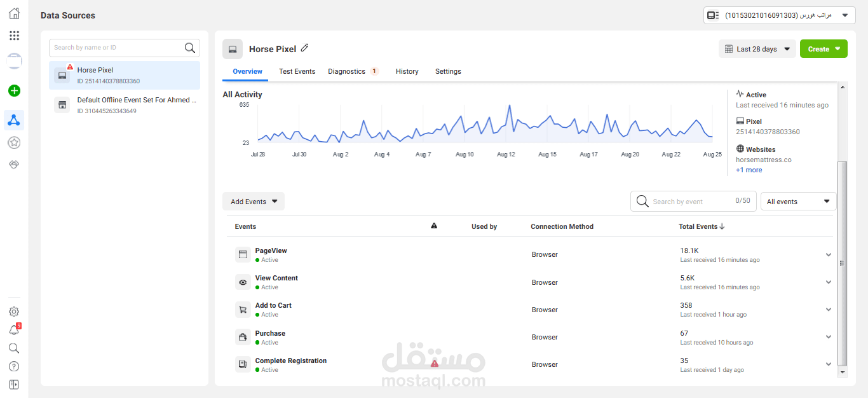Click the Add to Cart event name
The height and width of the screenshot is (398, 868).
click(x=273, y=305)
